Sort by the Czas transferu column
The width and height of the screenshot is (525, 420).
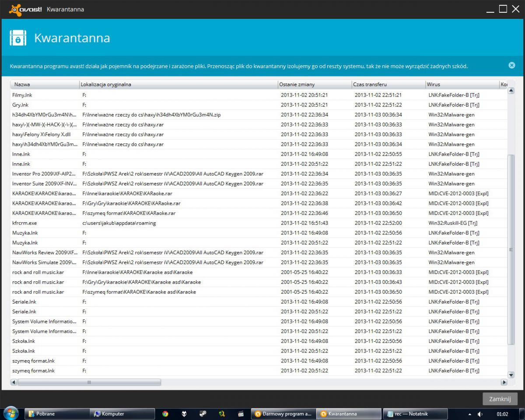click(x=388, y=84)
